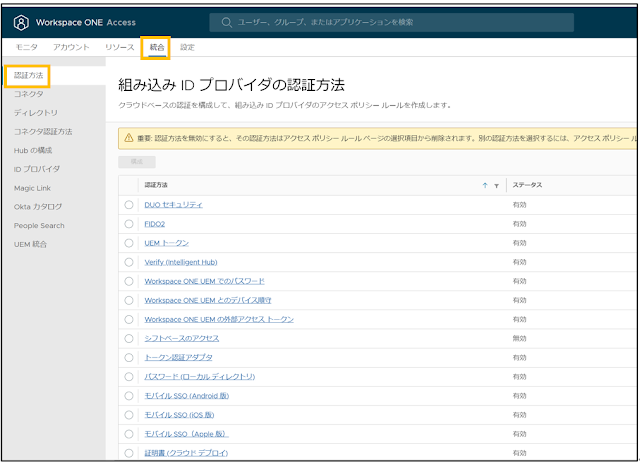Click the 無効 status of シフトベースのアクセス
This screenshot has width=640, height=463.
point(519,338)
